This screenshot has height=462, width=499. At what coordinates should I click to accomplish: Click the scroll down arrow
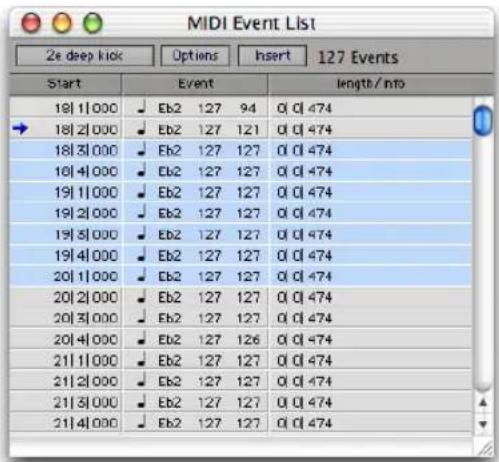pos(483,424)
